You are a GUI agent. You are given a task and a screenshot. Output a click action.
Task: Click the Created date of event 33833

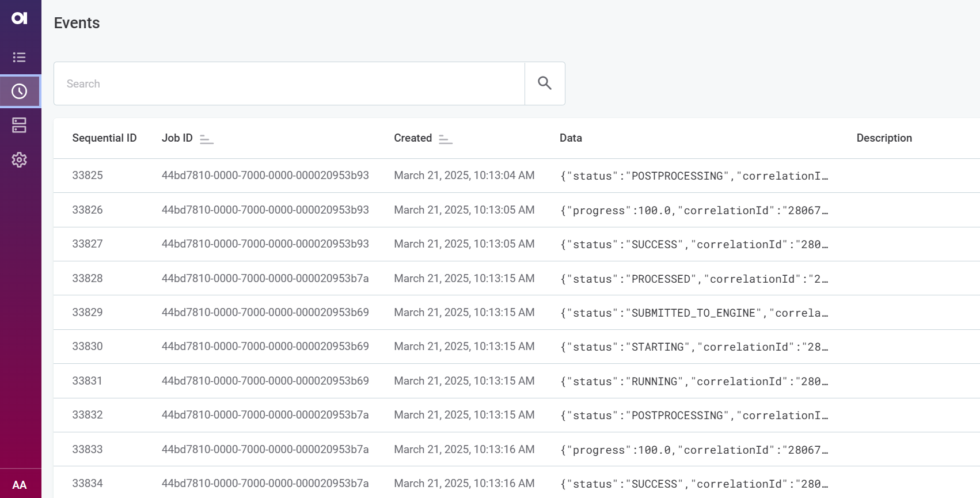(464, 450)
